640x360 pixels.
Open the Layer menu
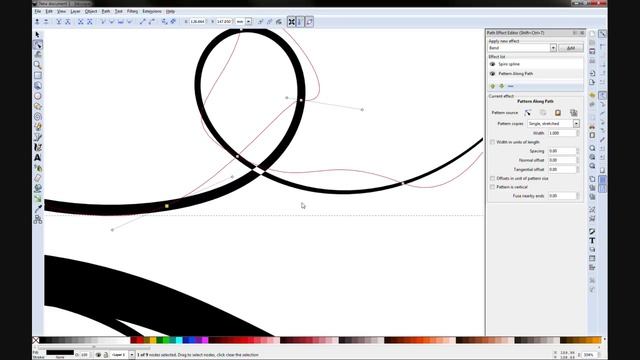click(76, 11)
